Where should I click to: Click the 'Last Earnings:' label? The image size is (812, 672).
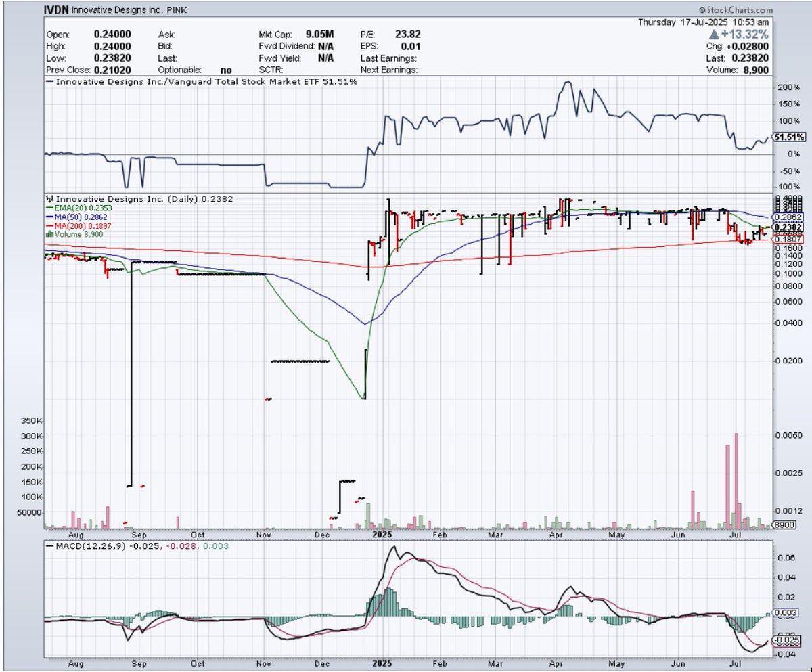click(389, 58)
